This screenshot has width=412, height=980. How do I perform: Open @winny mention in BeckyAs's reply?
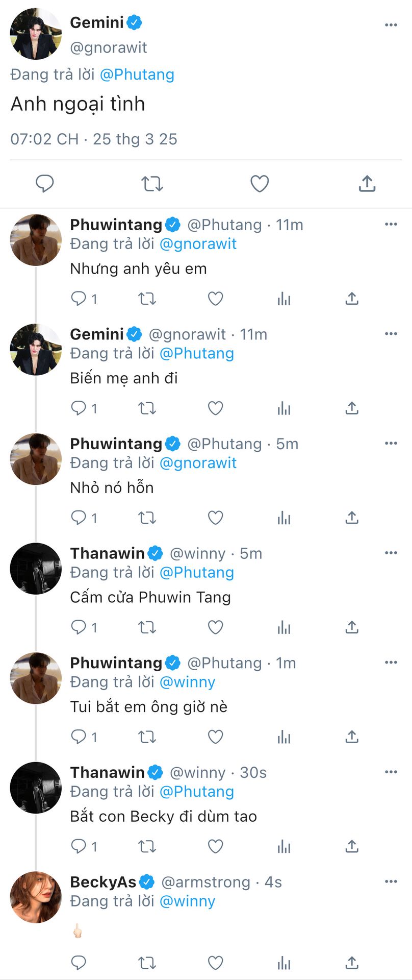point(188,901)
